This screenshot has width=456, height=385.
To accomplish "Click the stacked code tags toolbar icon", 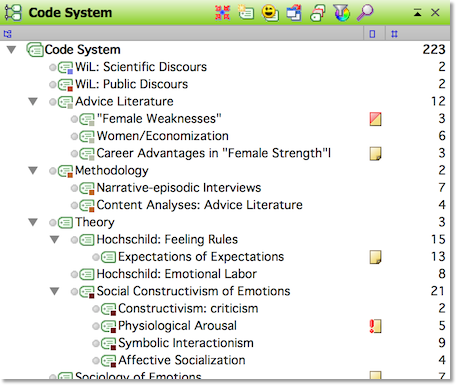I will [317, 13].
